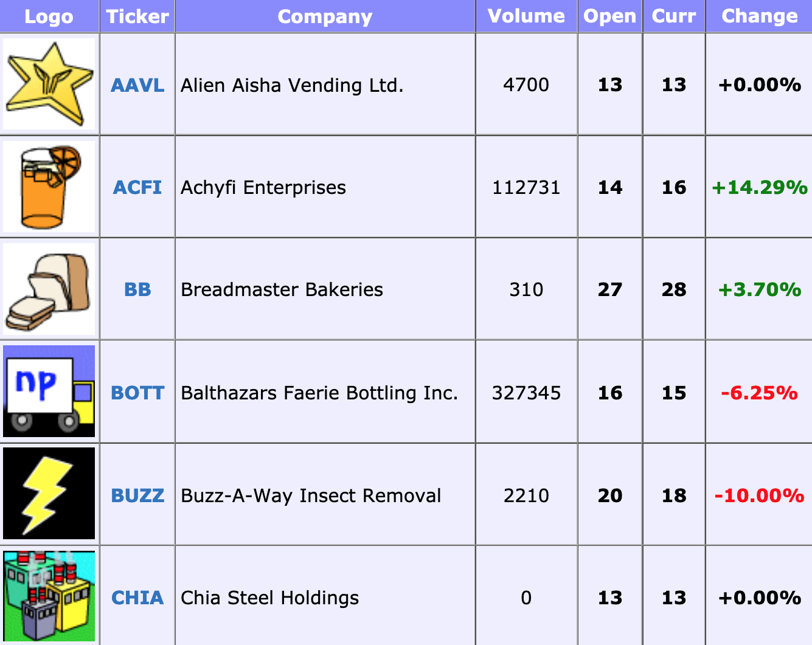Click the lightning bolt Buzz-A-Way logo

[x=49, y=494]
